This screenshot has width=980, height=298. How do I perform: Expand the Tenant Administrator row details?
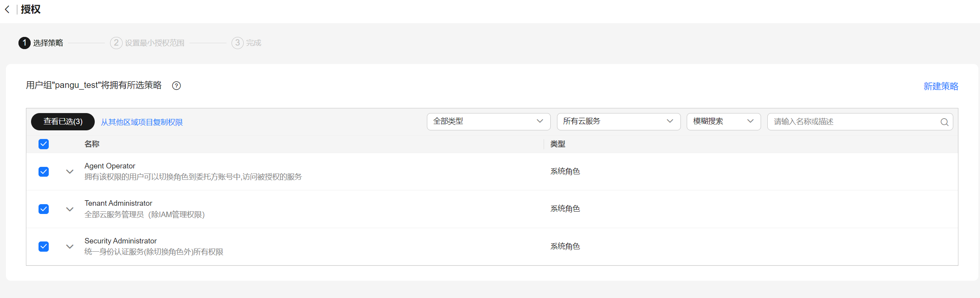pos(70,209)
